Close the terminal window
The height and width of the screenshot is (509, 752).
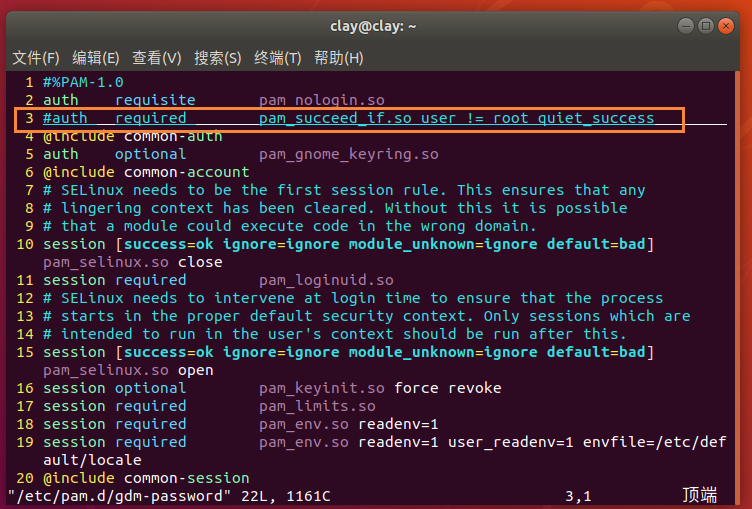point(726,26)
